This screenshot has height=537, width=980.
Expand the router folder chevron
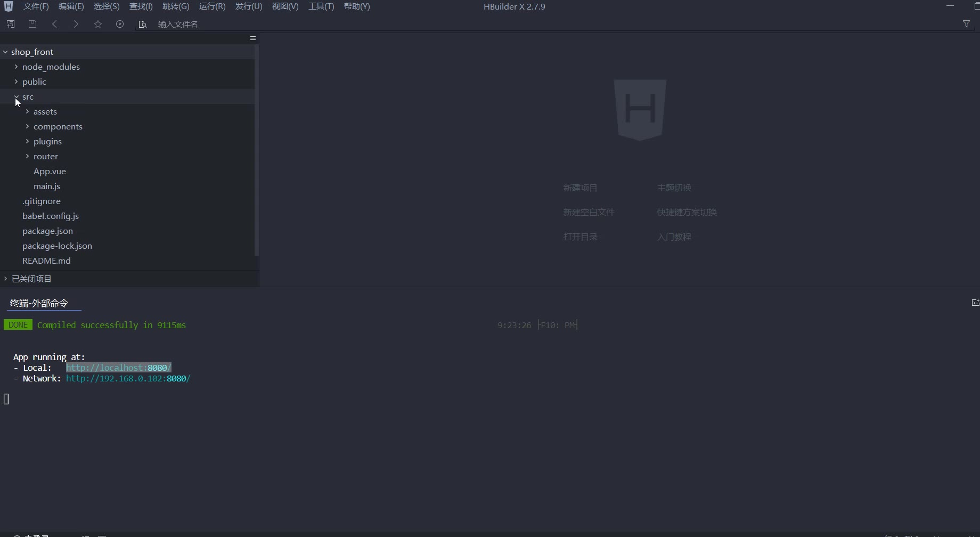point(27,156)
